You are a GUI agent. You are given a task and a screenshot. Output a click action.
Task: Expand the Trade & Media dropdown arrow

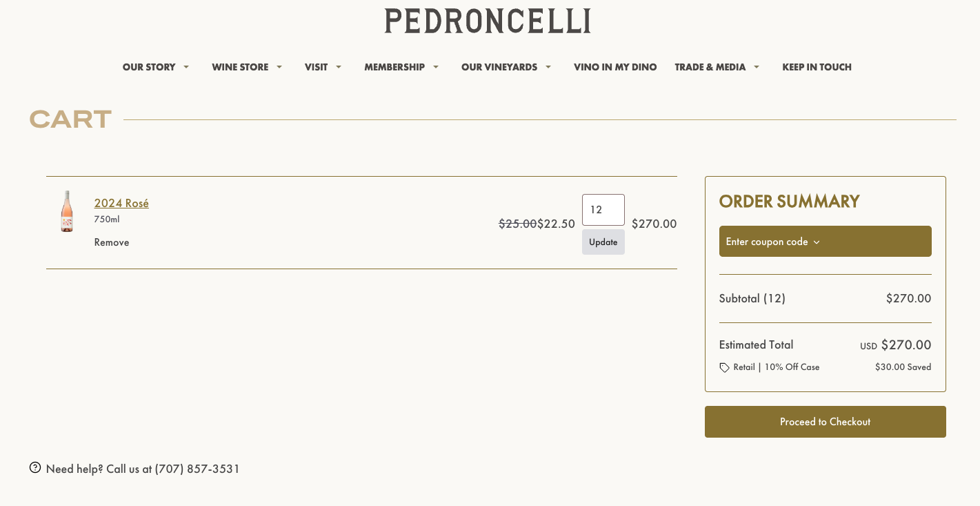[x=757, y=67]
